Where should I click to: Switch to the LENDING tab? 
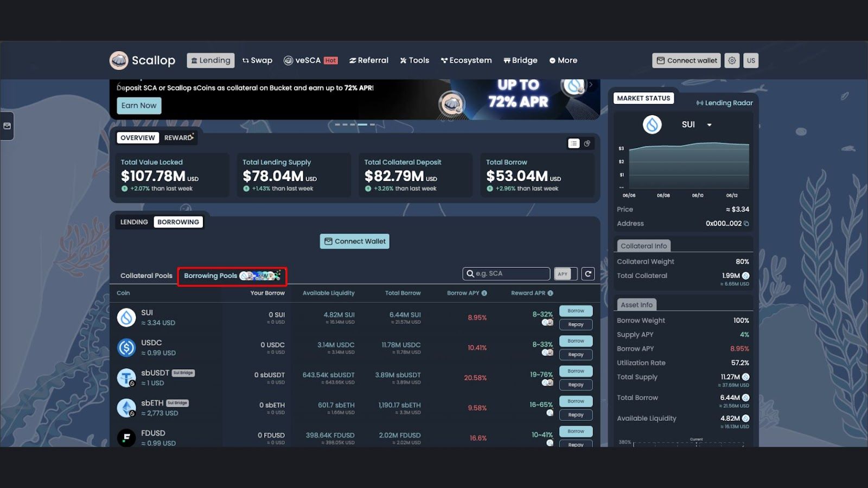coord(134,222)
